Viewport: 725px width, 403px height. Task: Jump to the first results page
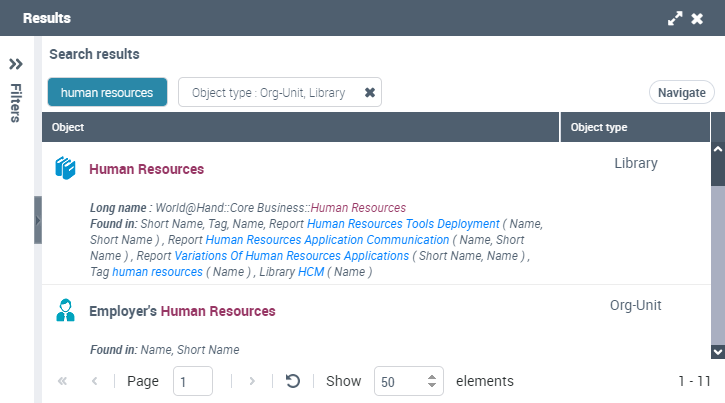[x=63, y=381]
